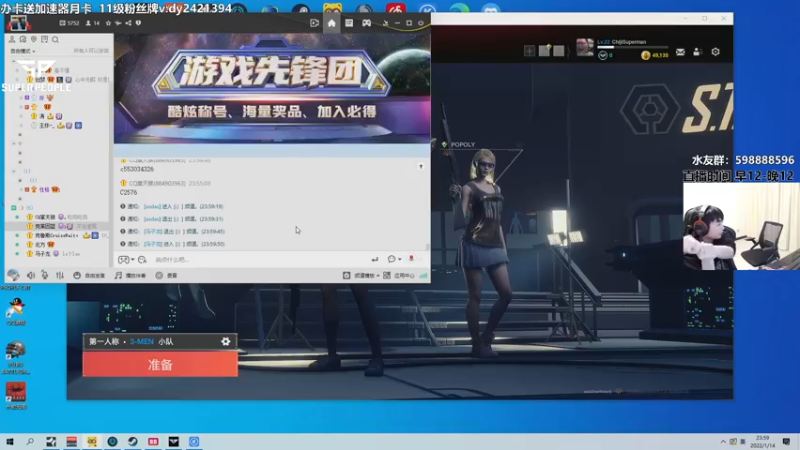800x450 pixels.
Task: Click the ChijiSuperman profile avatar in game
Action: tap(585, 47)
